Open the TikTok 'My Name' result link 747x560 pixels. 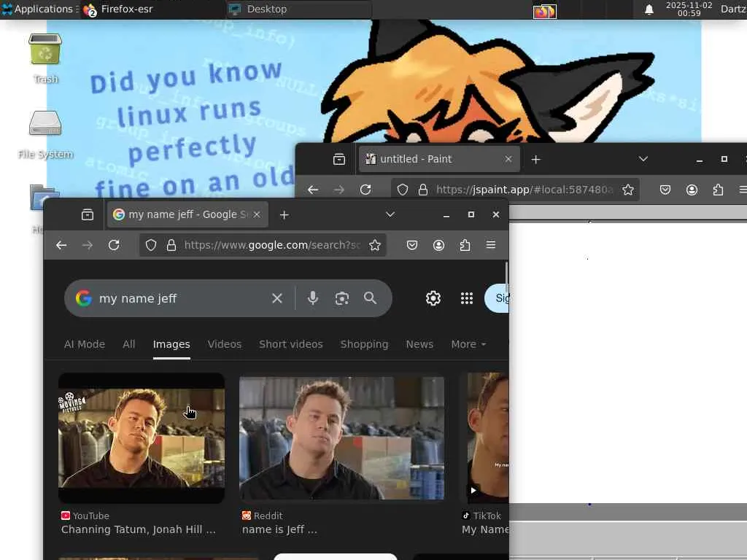pos(485,529)
